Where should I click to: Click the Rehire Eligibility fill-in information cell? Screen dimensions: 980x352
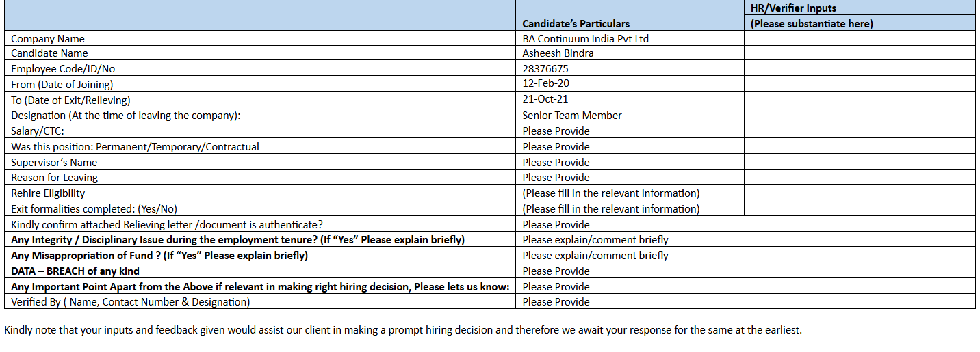click(610, 193)
